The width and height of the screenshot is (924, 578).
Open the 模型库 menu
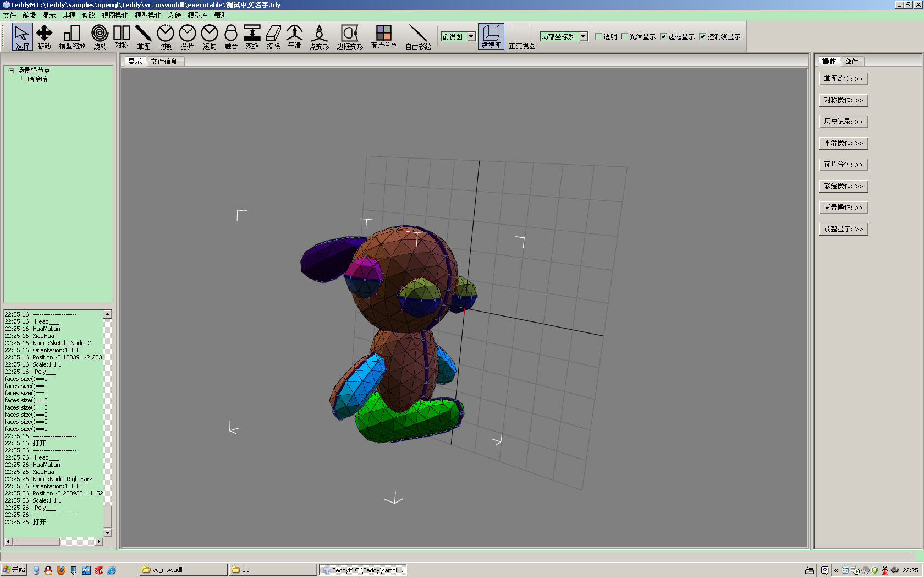coord(198,15)
